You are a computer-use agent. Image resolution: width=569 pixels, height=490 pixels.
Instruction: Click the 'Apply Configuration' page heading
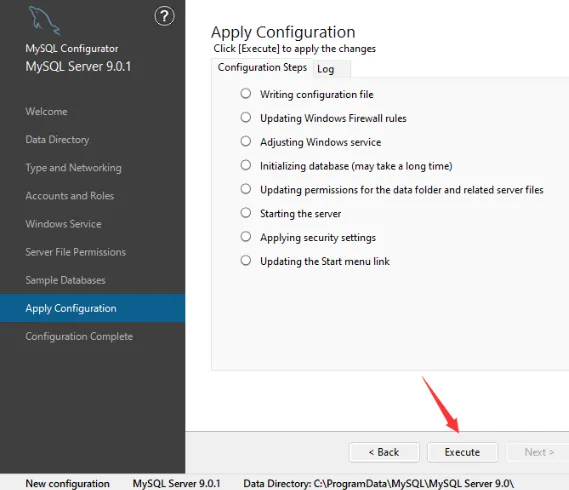(283, 33)
